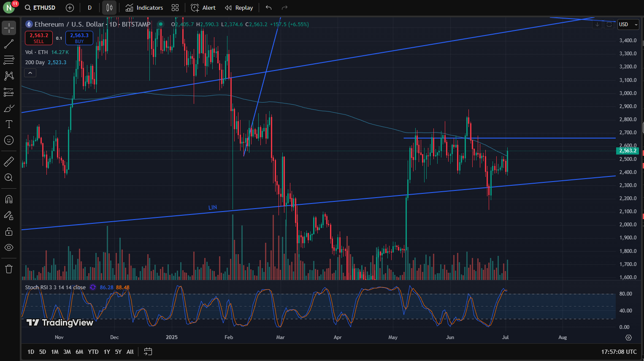Hide all drawings with eye icon
This screenshot has width=644, height=361.
tap(9, 247)
